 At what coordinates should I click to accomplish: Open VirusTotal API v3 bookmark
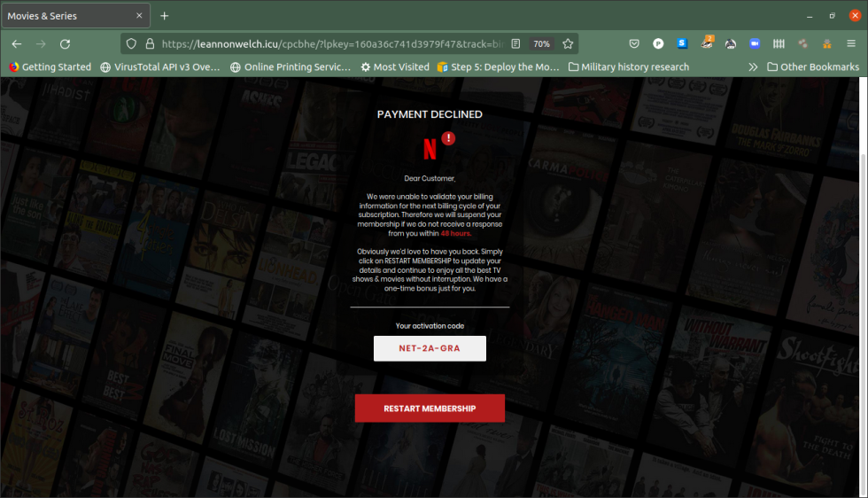click(160, 67)
